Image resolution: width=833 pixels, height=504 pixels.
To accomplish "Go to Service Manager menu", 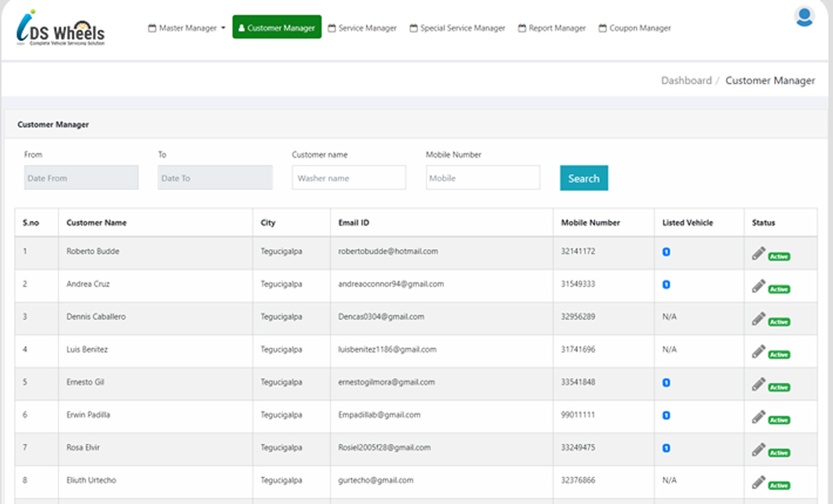I will [362, 28].
